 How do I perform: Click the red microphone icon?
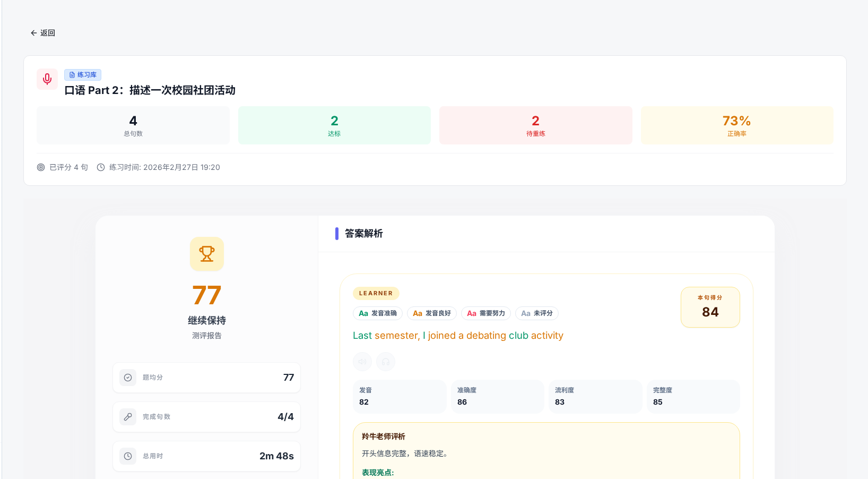[47, 79]
